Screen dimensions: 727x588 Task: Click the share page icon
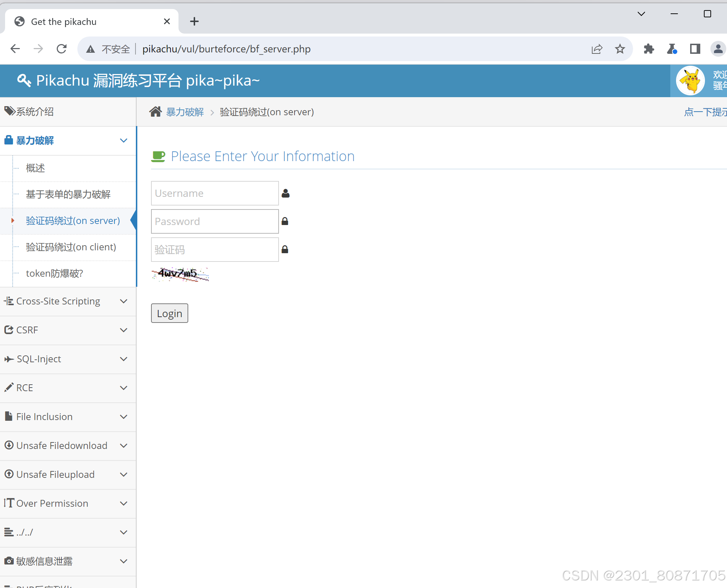(x=597, y=49)
